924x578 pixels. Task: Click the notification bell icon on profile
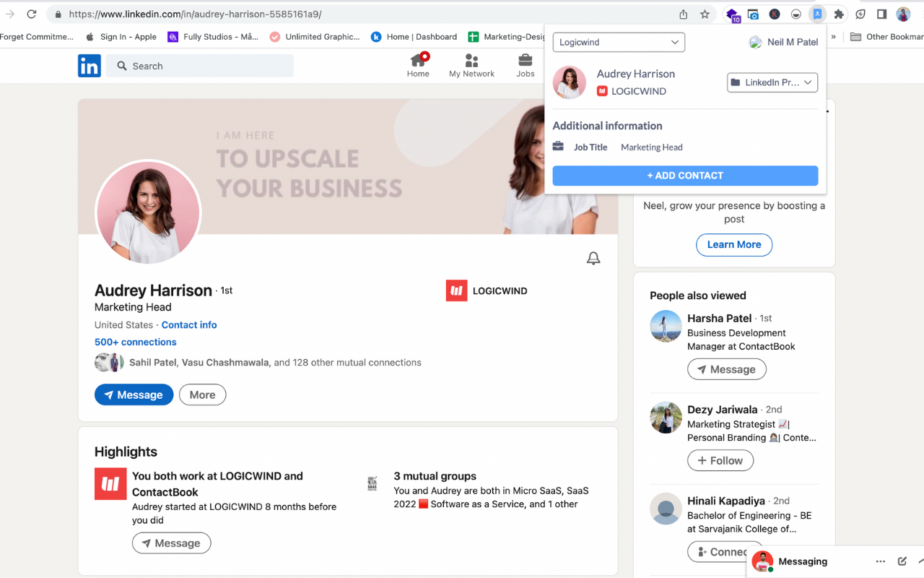click(593, 258)
